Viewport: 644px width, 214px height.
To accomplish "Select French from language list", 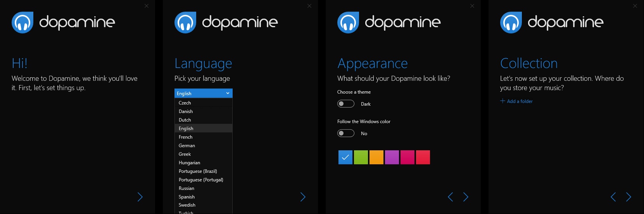I will coord(204,137).
